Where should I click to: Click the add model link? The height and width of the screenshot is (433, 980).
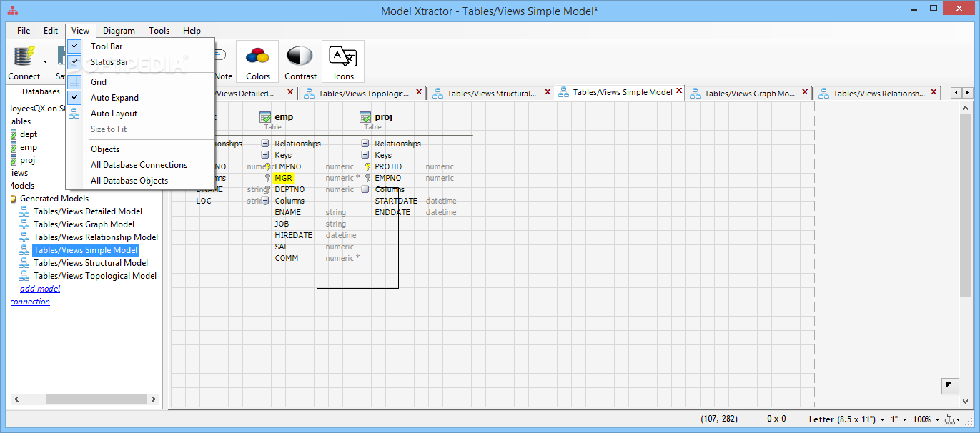coord(40,289)
